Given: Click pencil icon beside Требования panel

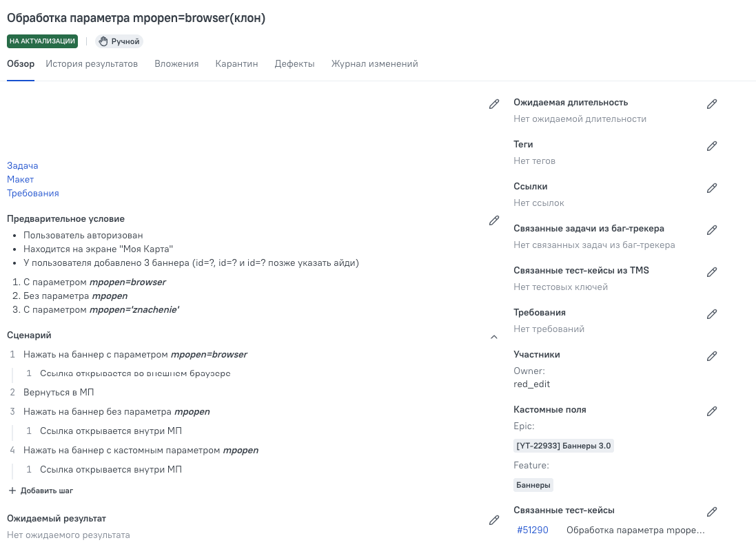Looking at the screenshot, I should point(712,314).
